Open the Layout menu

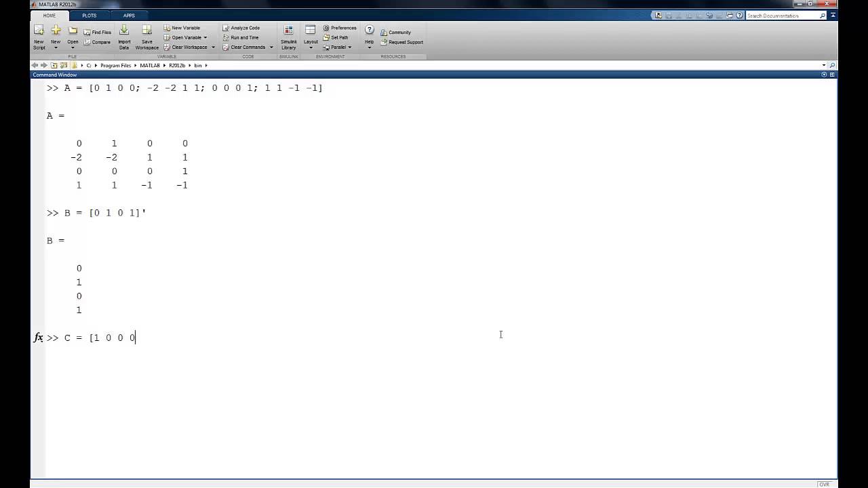point(311,37)
